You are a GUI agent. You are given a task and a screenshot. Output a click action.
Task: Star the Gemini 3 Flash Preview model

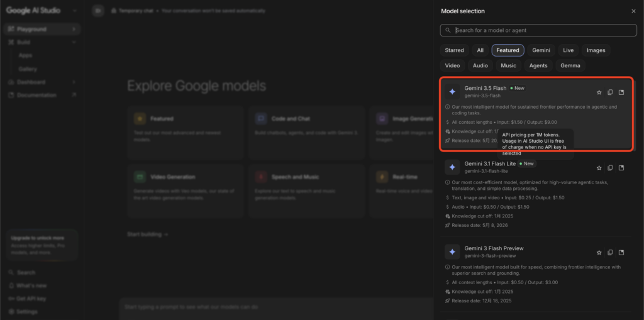599,252
